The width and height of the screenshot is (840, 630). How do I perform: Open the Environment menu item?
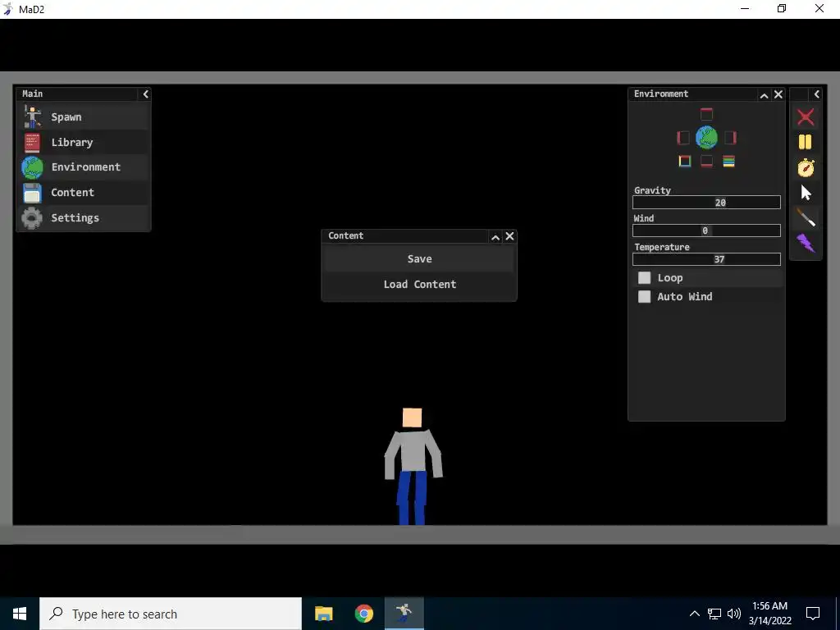(x=84, y=167)
